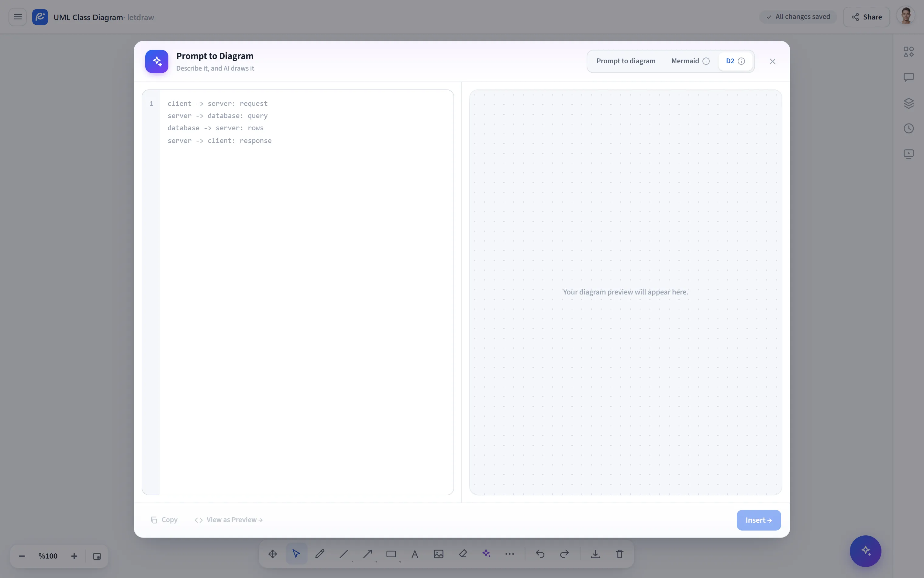Click the AI sparkle toolbar icon
The width and height of the screenshot is (924, 578).
(x=486, y=554)
